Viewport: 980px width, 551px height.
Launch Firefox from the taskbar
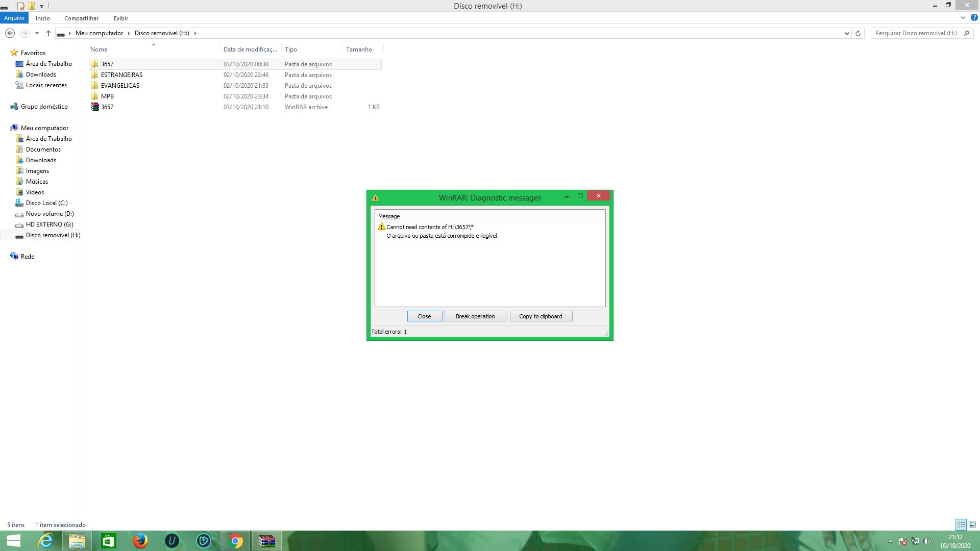pyautogui.click(x=140, y=541)
